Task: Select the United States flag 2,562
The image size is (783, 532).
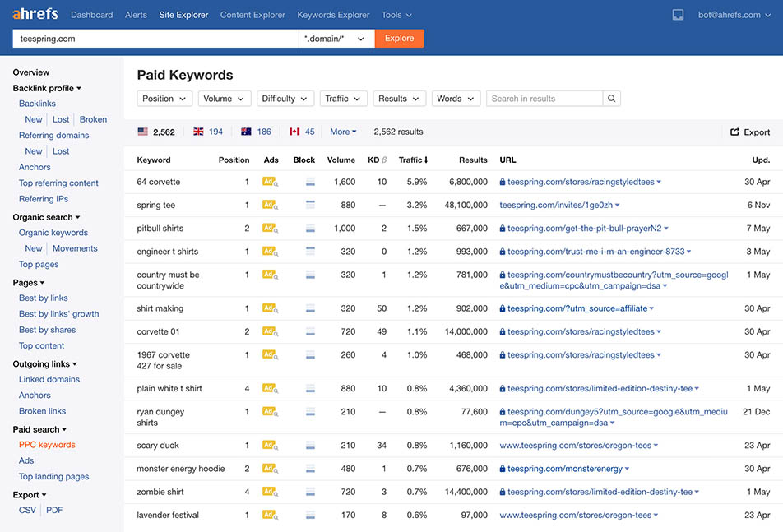Action: point(156,132)
